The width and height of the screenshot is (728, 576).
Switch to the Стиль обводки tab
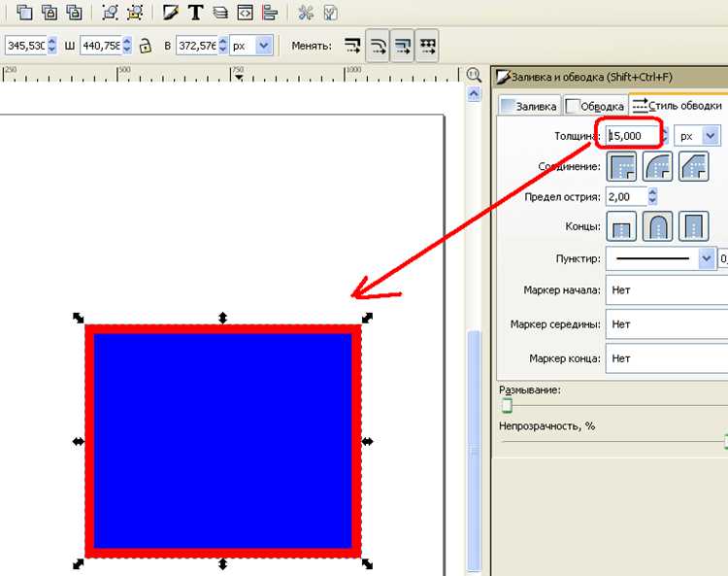678,105
